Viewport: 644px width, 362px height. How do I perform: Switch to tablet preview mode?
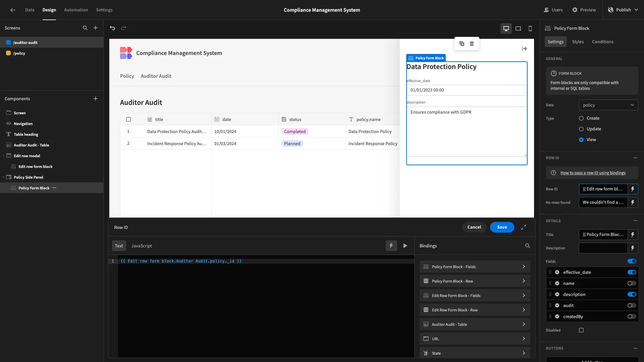pos(518,28)
